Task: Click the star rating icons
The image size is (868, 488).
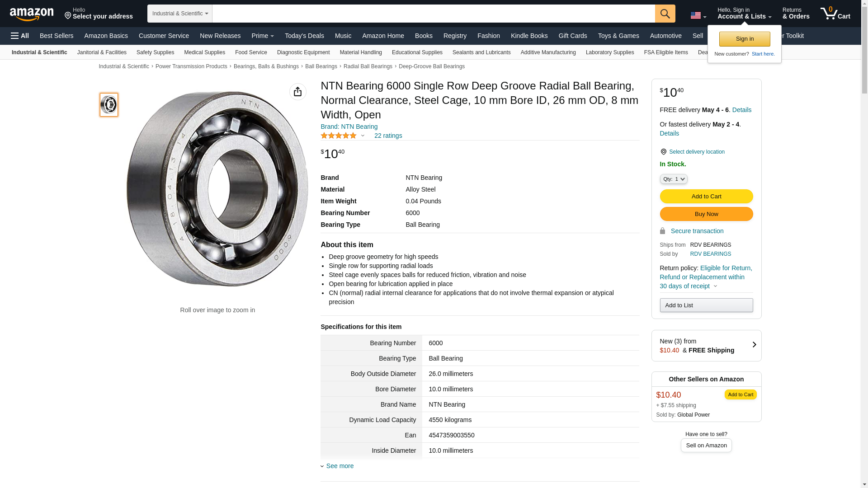Action: click(x=339, y=136)
